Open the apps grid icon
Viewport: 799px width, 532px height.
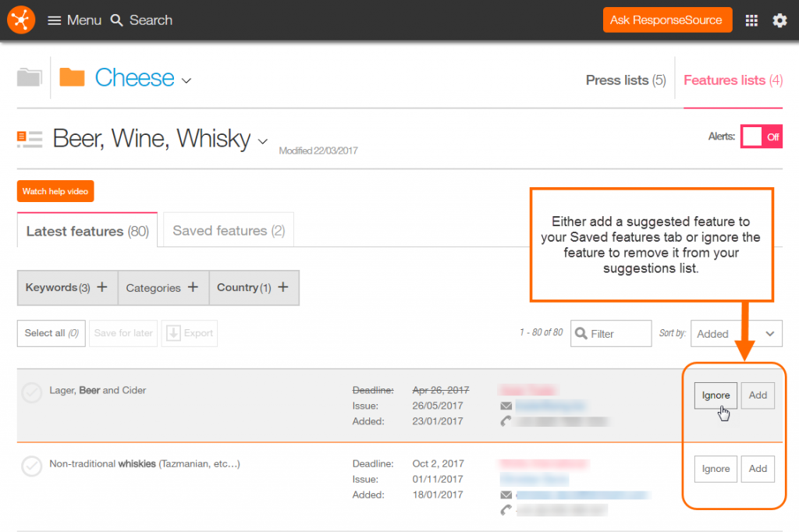click(751, 20)
